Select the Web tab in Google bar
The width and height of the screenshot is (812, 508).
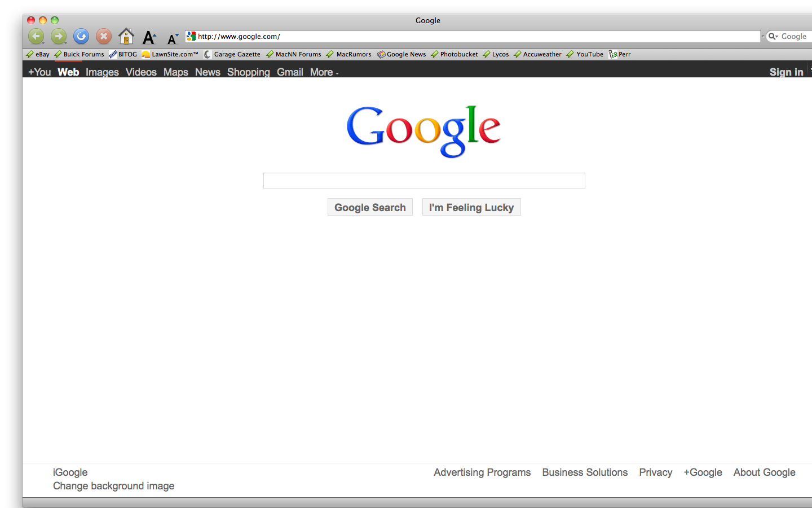pyautogui.click(x=68, y=72)
